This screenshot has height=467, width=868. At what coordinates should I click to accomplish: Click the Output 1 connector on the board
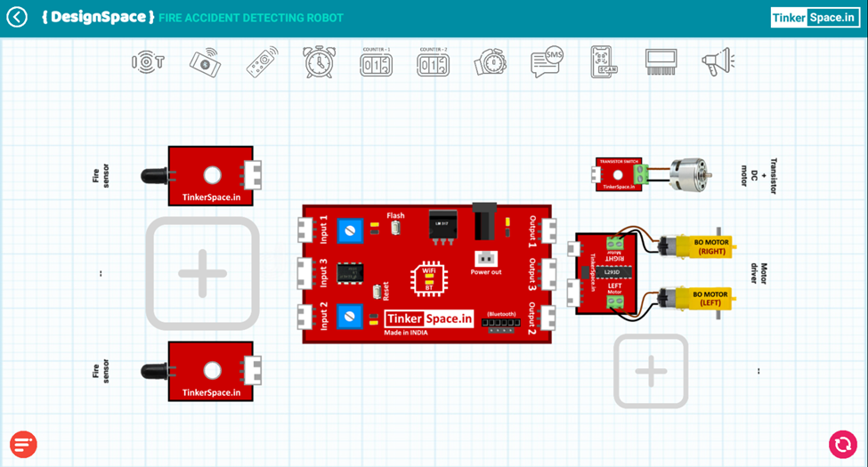click(x=548, y=230)
